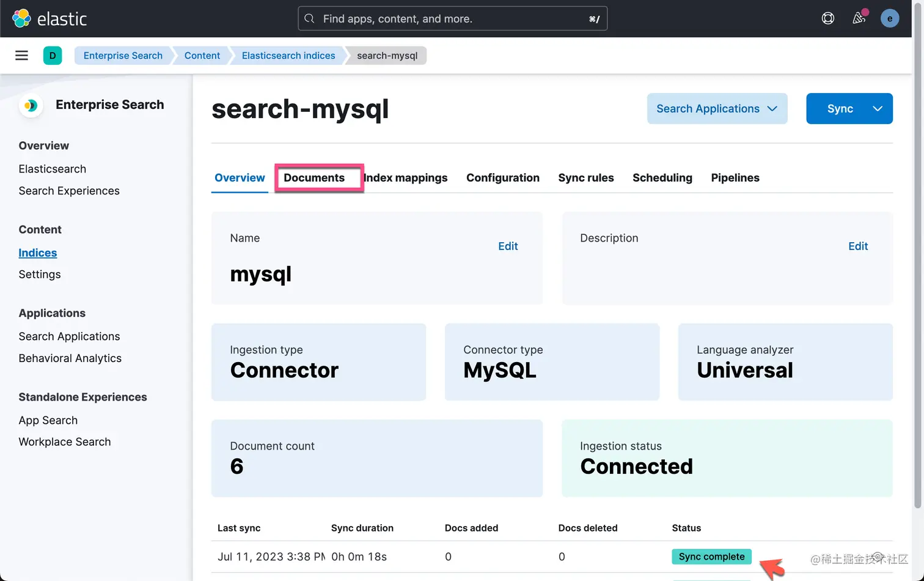This screenshot has height=581, width=924.
Task: Open Search Applications in sidebar
Action: point(69,336)
